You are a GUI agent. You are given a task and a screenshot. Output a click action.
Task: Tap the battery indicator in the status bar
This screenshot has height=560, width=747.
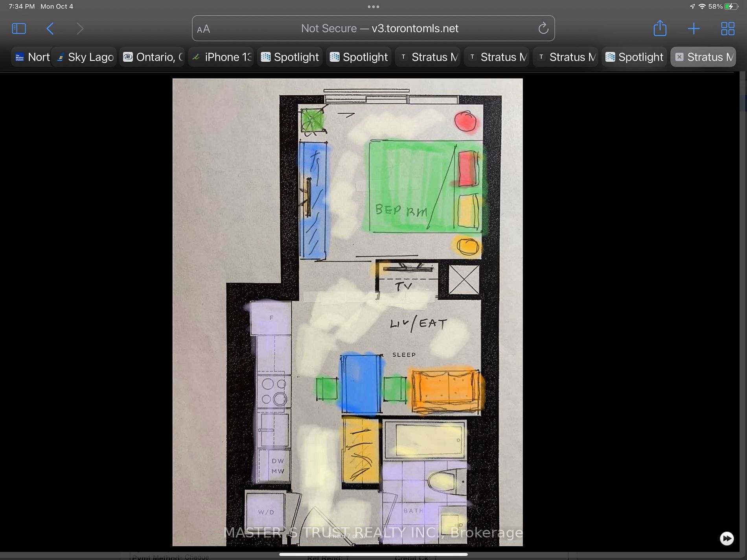click(x=732, y=7)
